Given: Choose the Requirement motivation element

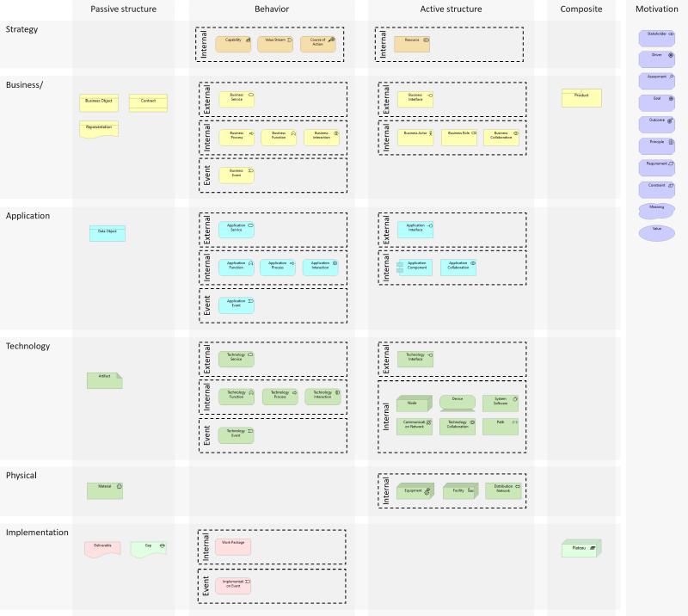Looking at the screenshot, I should point(657,168).
